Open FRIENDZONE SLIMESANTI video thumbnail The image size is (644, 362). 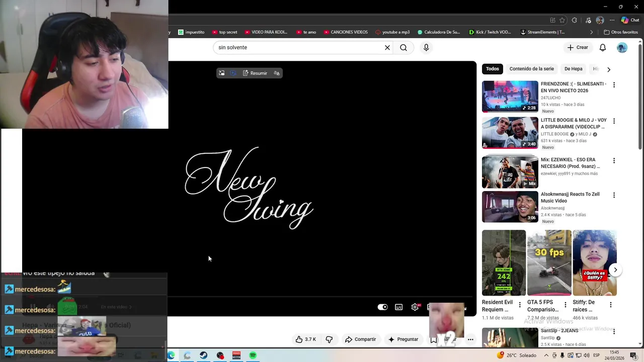pos(510,97)
